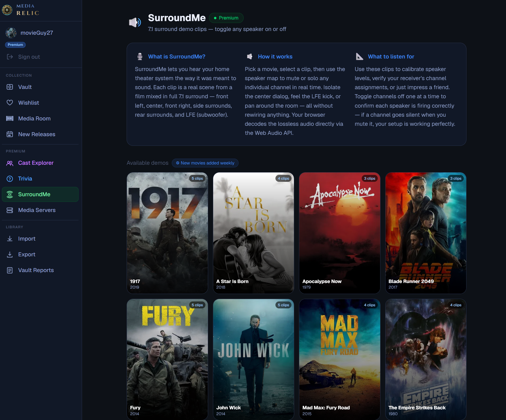Click the Available demos label

(x=147, y=163)
